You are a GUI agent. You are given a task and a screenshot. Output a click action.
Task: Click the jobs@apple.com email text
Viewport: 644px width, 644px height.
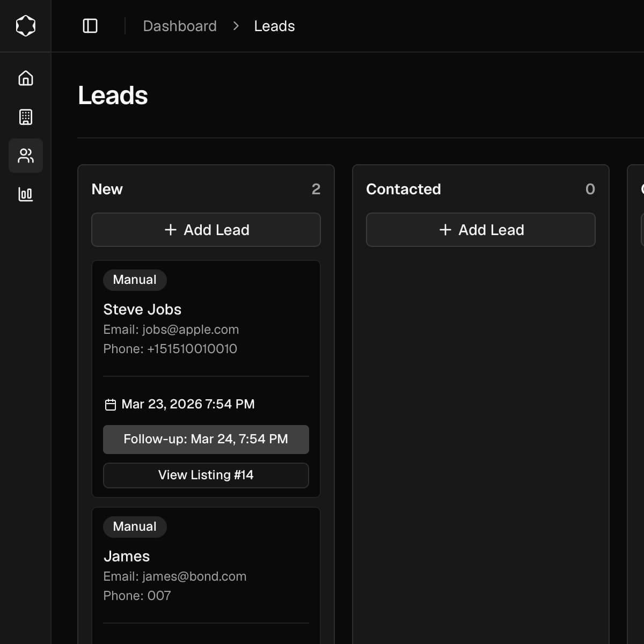tap(190, 330)
